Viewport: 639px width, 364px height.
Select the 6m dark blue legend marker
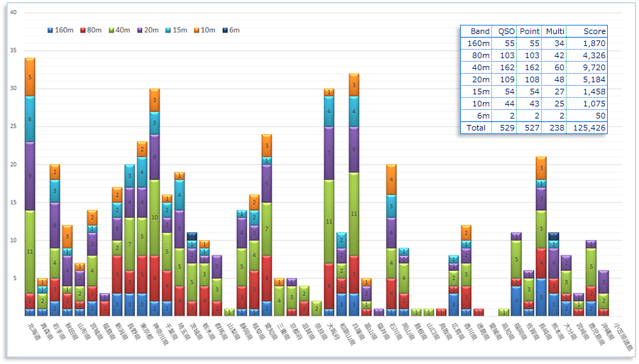click(226, 31)
